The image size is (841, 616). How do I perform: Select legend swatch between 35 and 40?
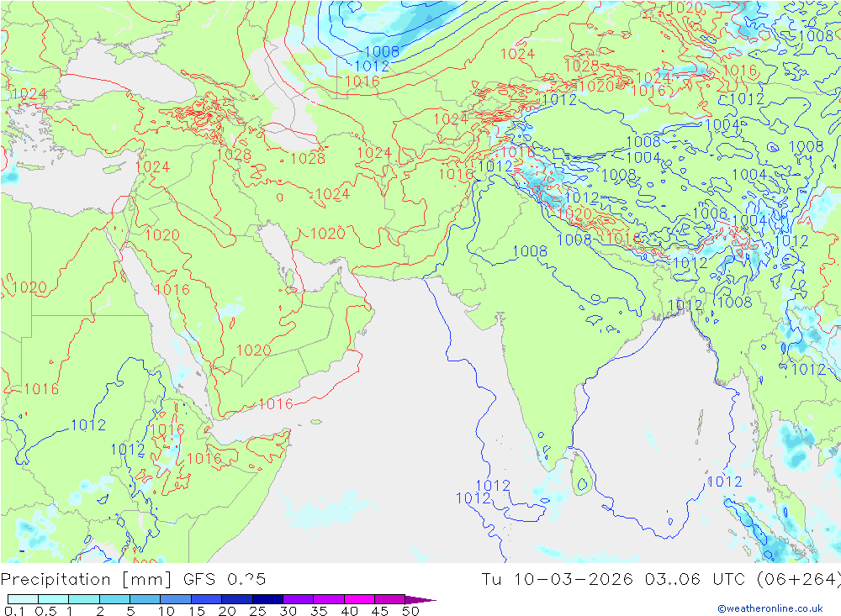[328, 599]
